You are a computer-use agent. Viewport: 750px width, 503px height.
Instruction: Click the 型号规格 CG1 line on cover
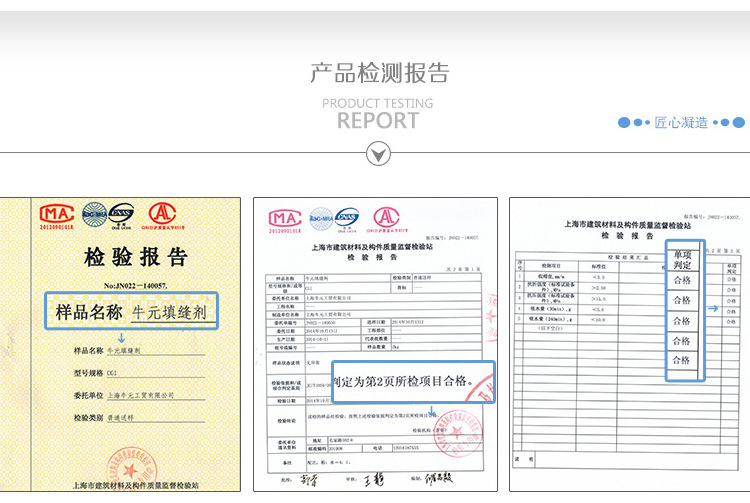(139, 373)
